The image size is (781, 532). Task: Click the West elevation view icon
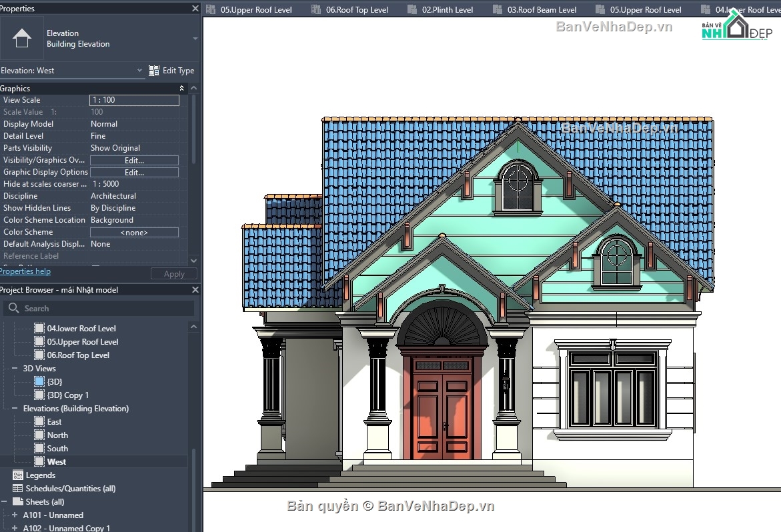pos(39,461)
